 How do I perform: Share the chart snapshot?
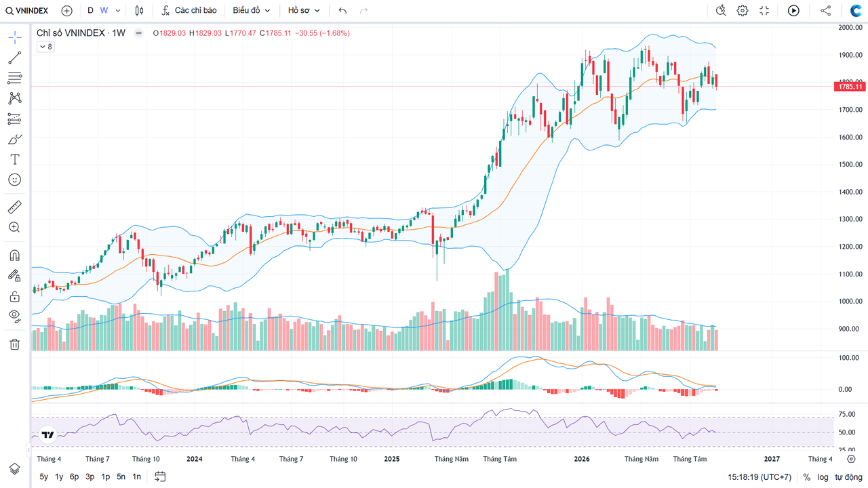point(825,11)
